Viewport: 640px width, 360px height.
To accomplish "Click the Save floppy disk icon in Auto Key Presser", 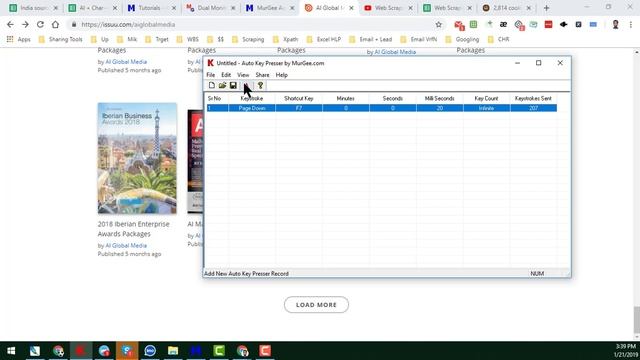I will click(x=233, y=85).
